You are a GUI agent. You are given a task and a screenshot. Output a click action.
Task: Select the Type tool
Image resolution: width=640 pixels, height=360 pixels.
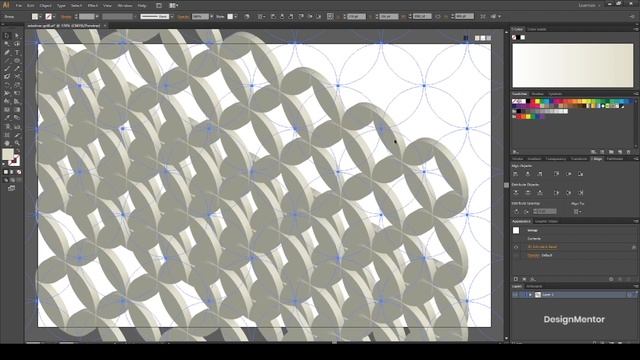point(17,52)
